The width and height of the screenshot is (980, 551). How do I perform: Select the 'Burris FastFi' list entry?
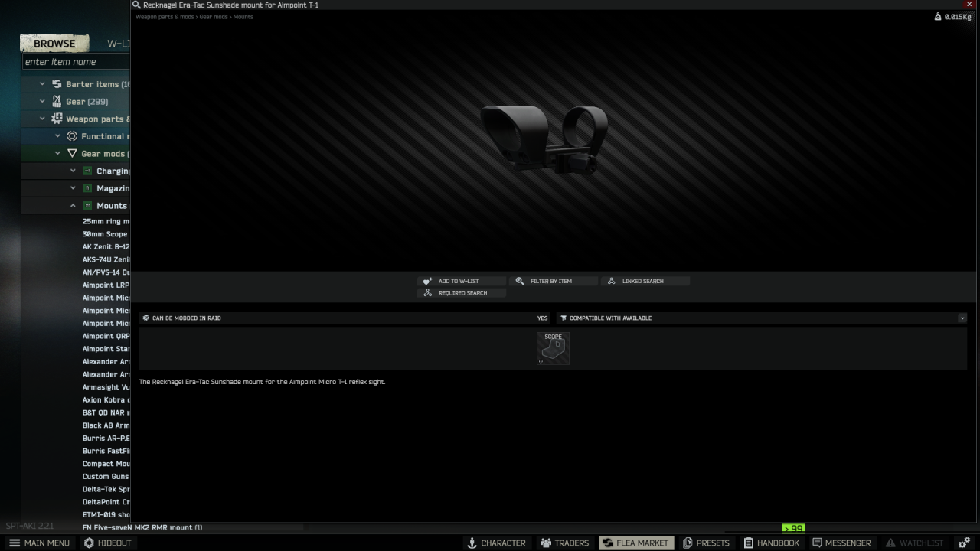point(106,451)
